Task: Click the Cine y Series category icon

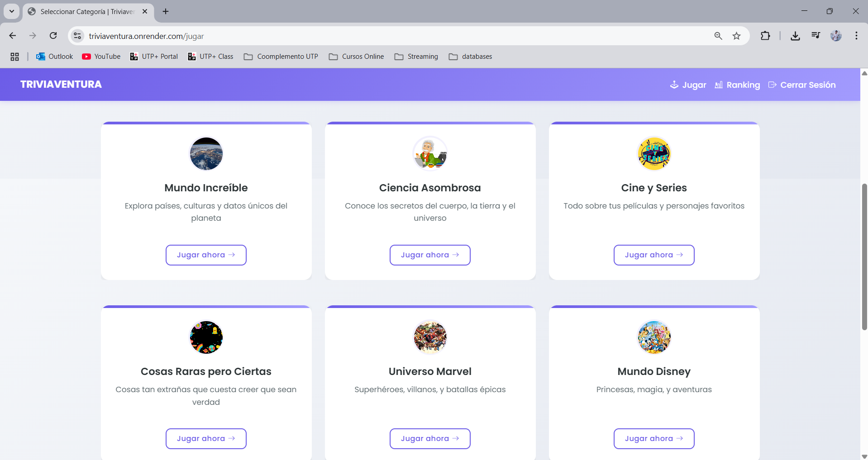Action: point(654,154)
